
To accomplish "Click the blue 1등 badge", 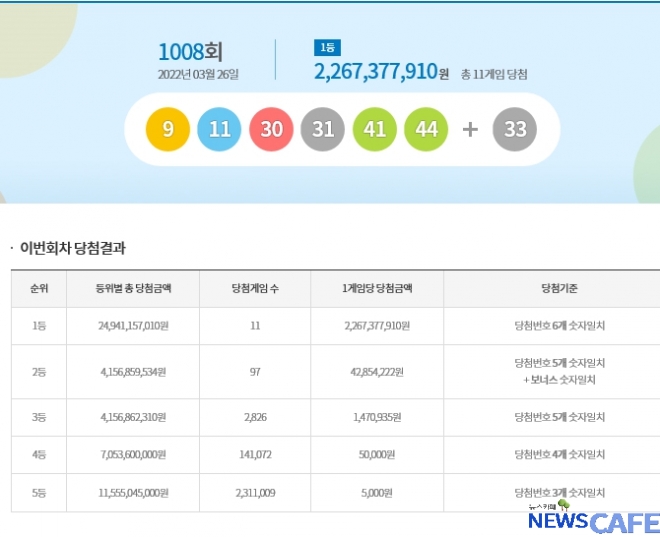I will pyautogui.click(x=326, y=48).
